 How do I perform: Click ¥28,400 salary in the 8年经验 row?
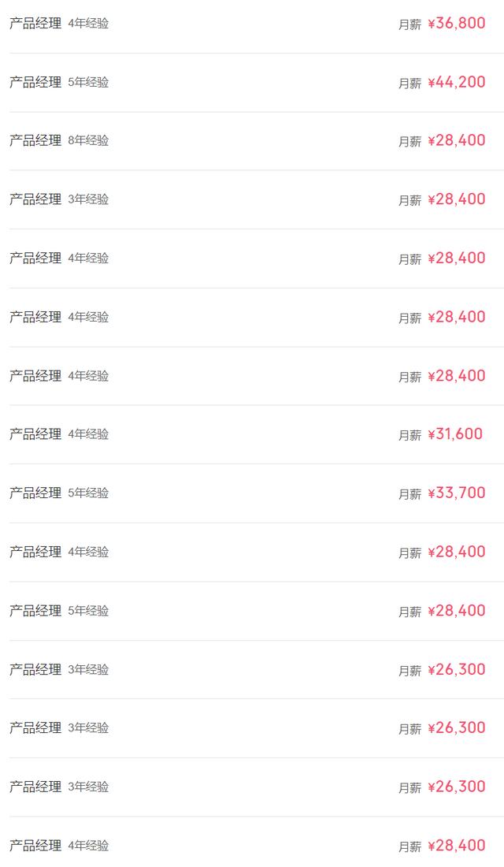click(457, 141)
